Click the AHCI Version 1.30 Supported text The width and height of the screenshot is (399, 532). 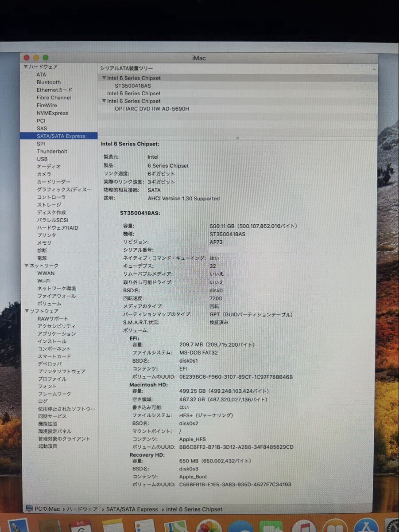pos(183,199)
